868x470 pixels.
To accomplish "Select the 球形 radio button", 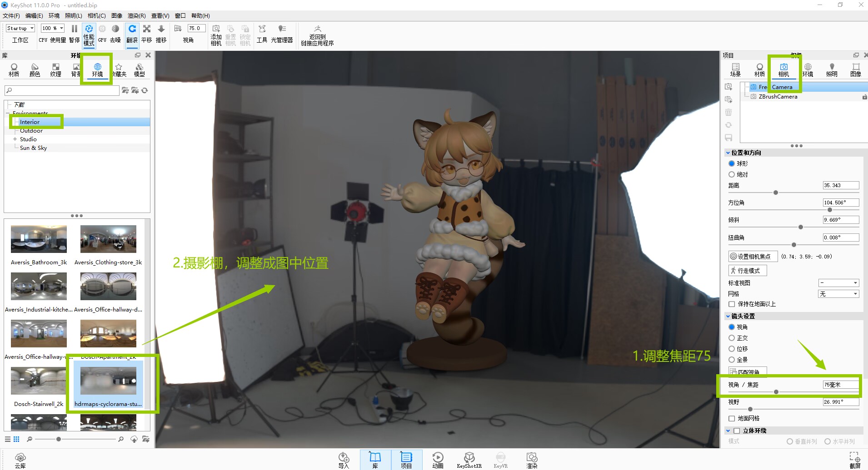I will click(x=732, y=163).
